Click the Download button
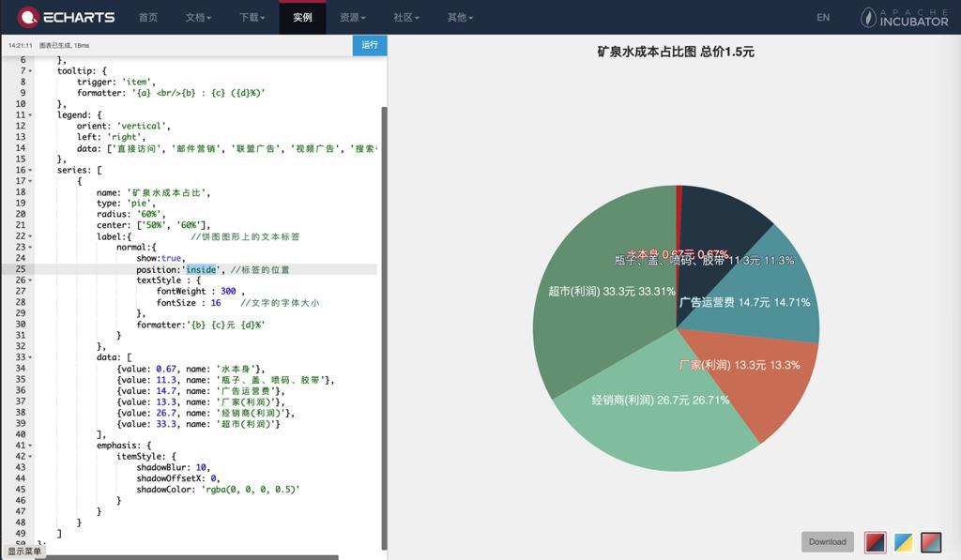Viewport: 961px width, 560px height. point(828,541)
